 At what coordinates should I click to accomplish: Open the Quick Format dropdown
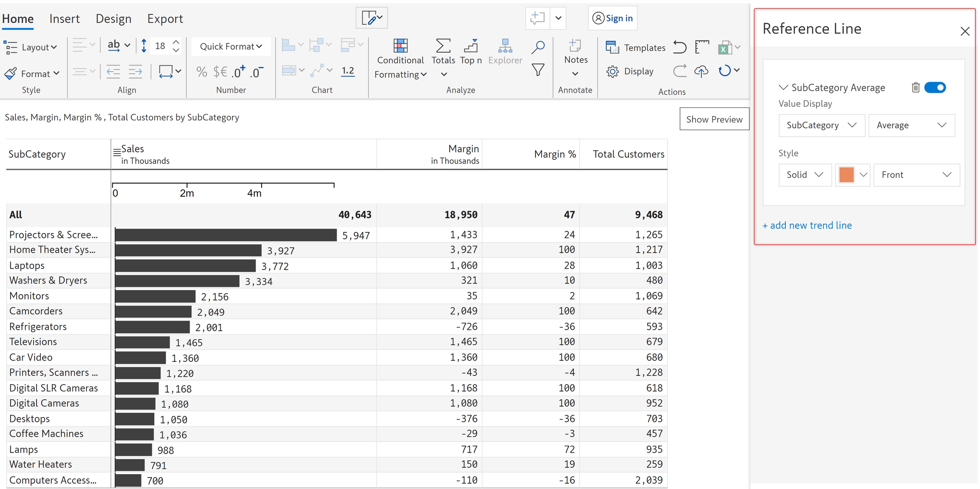tap(231, 46)
